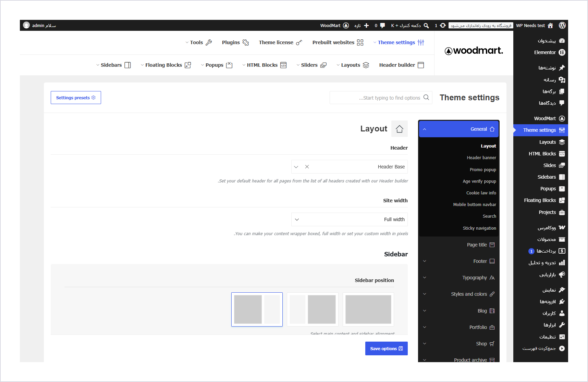Click the Layout home icon beside the heading

coord(400,129)
